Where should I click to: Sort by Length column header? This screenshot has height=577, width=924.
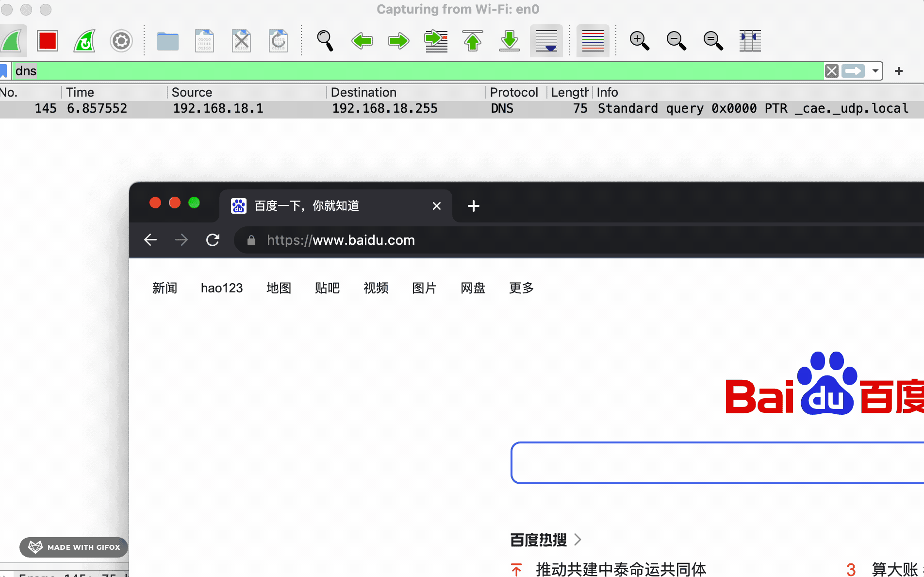coord(570,92)
